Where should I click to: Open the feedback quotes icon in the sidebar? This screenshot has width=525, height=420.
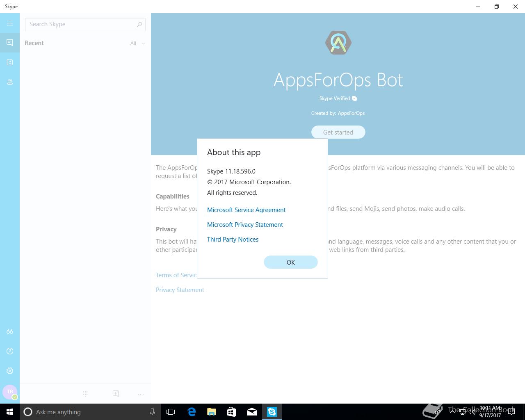(x=10, y=331)
